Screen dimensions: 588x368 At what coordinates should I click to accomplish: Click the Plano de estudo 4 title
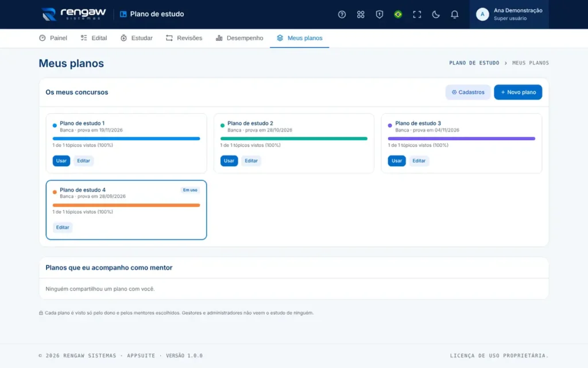pos(83,190)
